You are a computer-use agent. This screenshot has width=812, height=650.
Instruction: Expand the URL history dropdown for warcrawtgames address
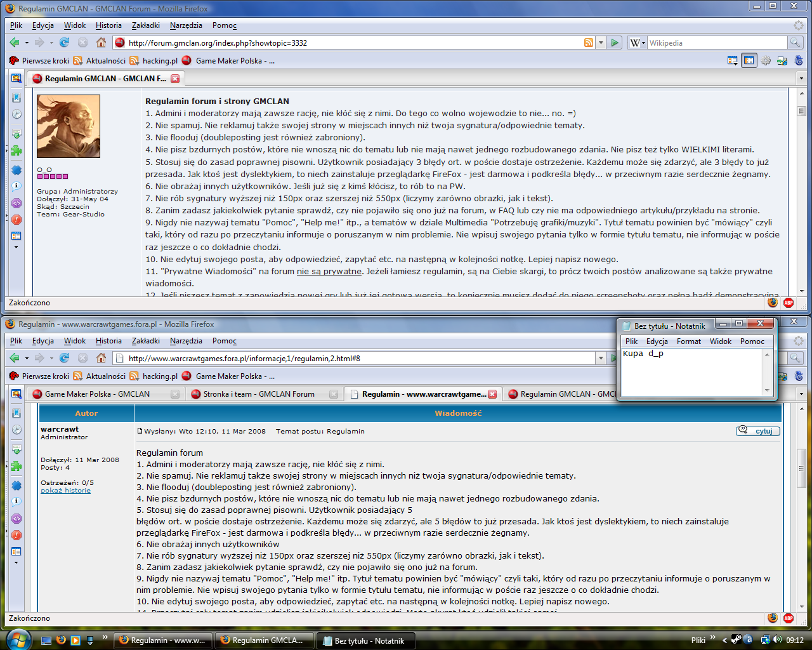[600, 358]
